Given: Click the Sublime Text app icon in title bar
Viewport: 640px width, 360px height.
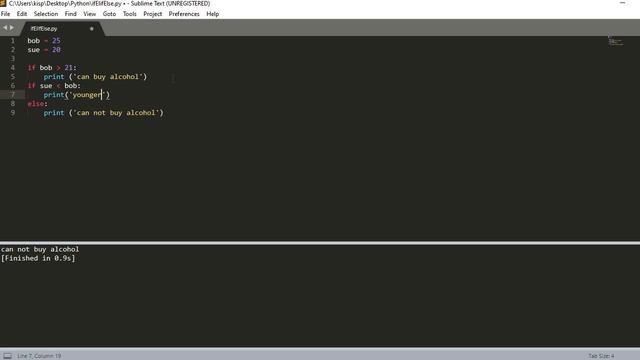Looking at the screenshot, I should 3,3.
